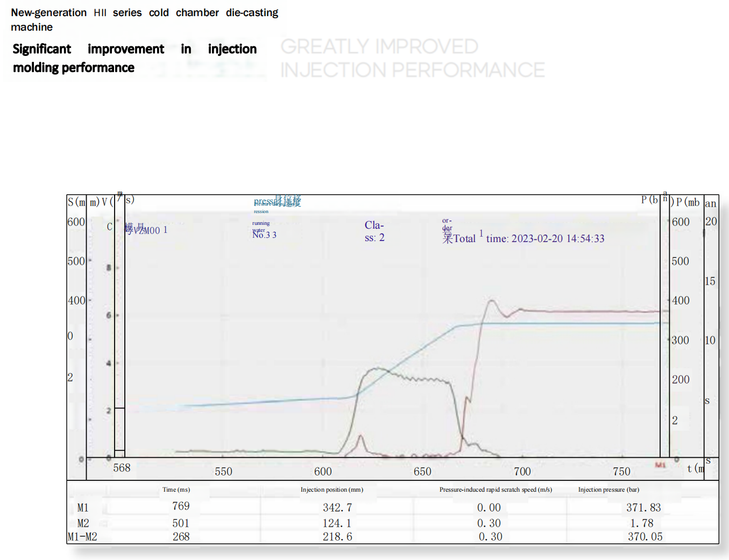Viewport: 729px width, 560px height.
Task: Click the 'Time (ms)' column header
Action: pyautogui.click(x=176, y=490)
